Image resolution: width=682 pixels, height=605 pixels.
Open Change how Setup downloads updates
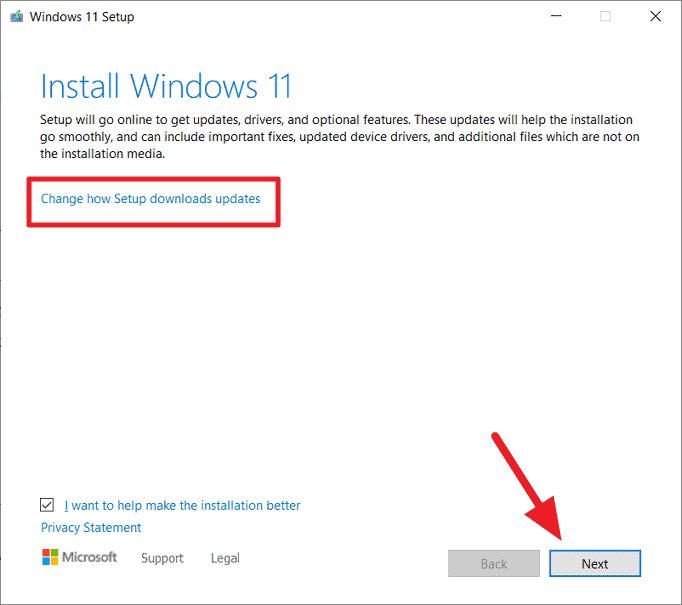pyautogui.click(x=150, y=199)
